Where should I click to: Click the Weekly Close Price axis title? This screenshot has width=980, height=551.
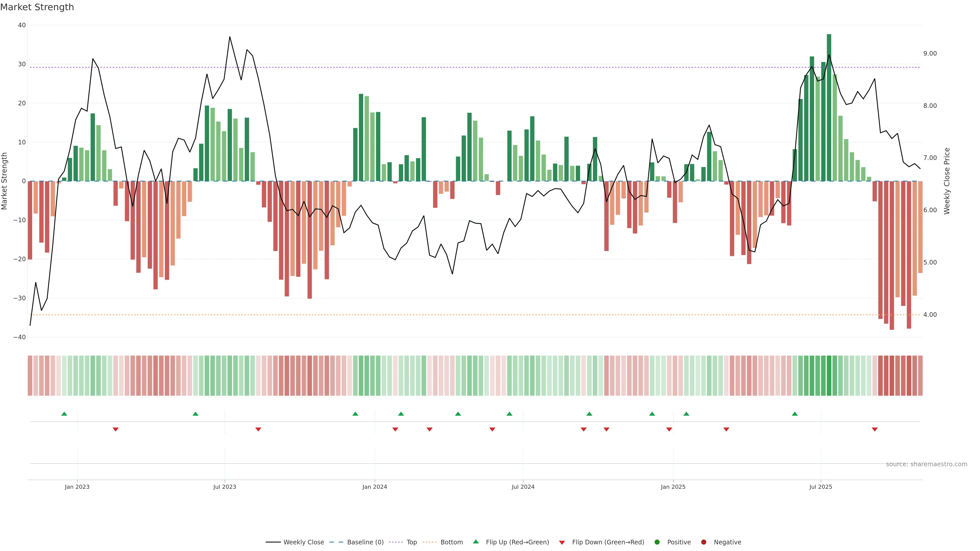tap(947, 181)
